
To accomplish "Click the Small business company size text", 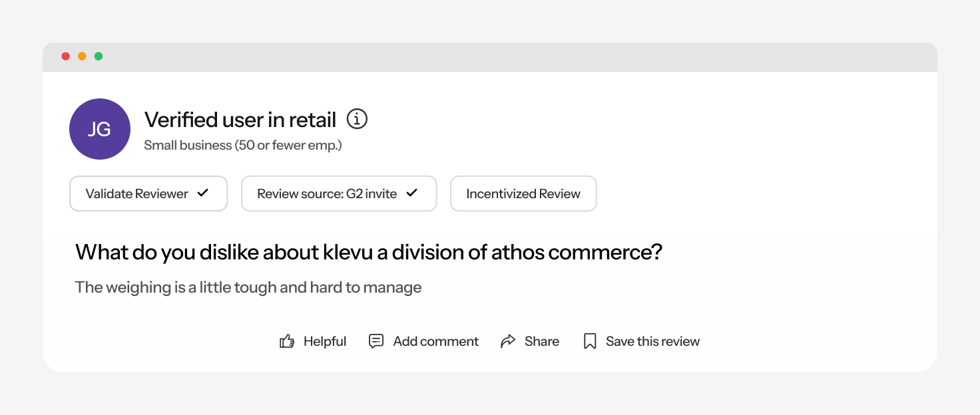I will click(243, 145).
